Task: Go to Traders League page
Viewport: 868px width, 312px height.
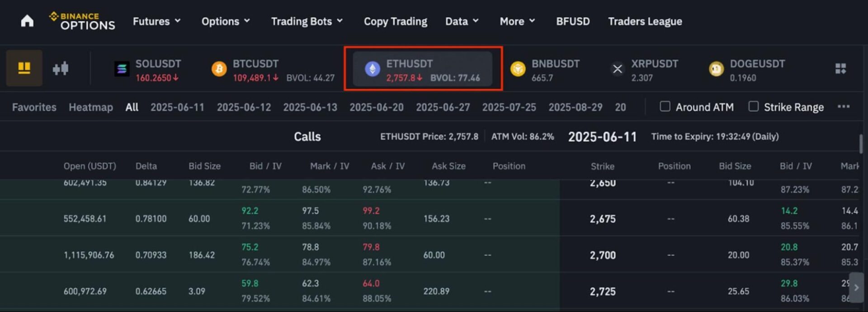Action: 645,21
